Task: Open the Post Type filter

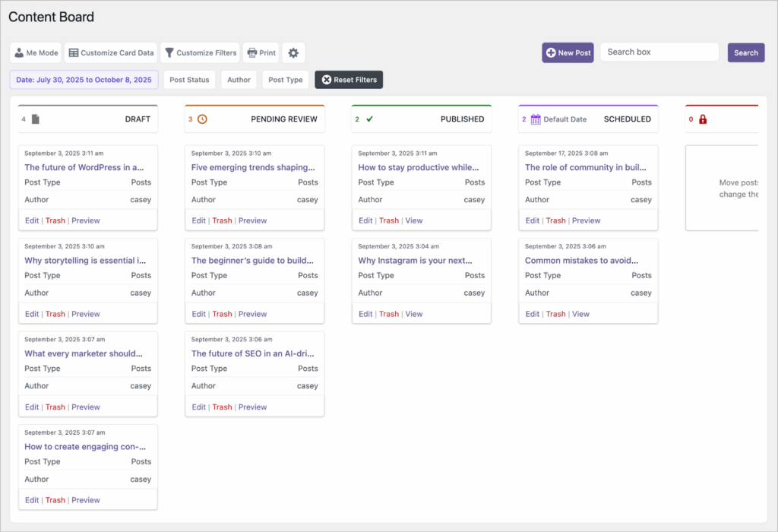Action: click(x=285, y=79)
